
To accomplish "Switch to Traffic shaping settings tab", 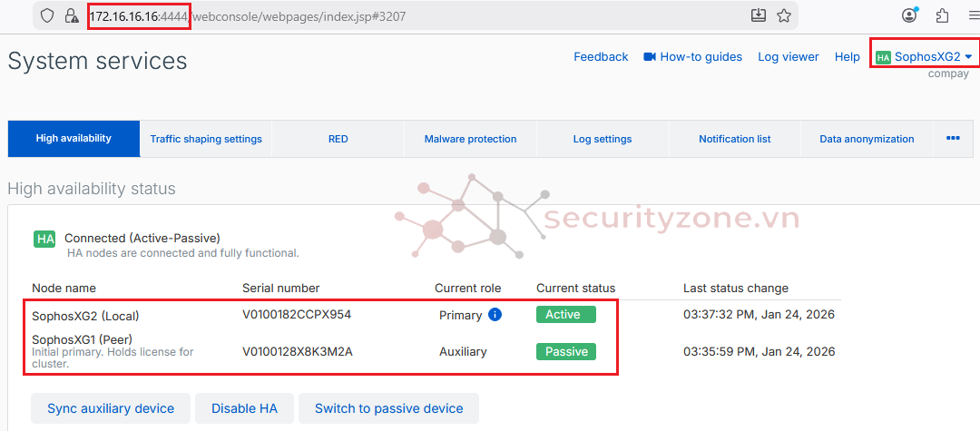I will tap(206, 139).
